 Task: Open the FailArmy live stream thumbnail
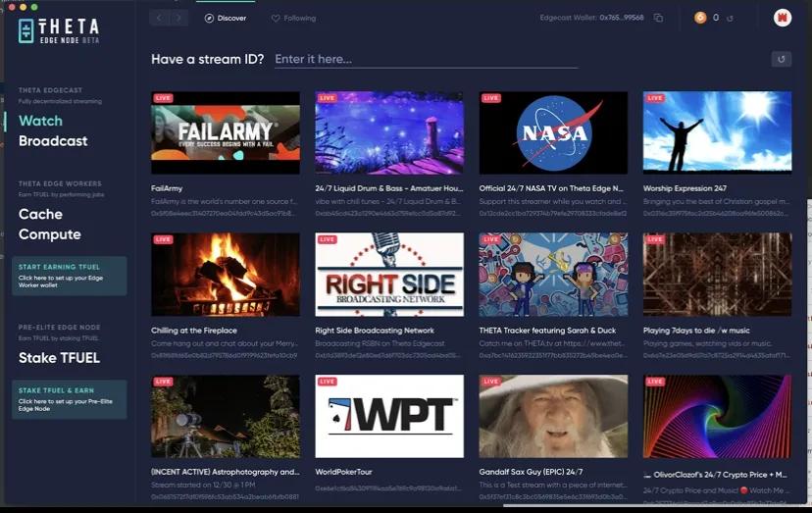click(226, 132)
